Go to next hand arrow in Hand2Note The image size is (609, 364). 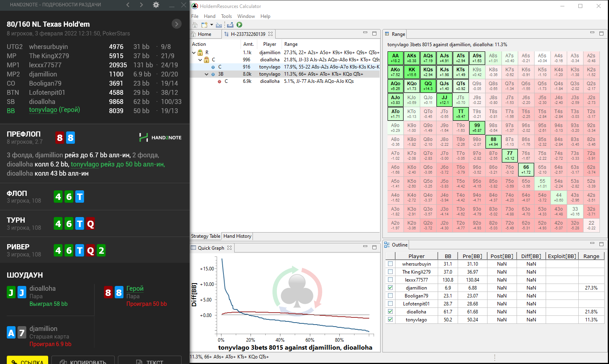click(x=141, y=5)
